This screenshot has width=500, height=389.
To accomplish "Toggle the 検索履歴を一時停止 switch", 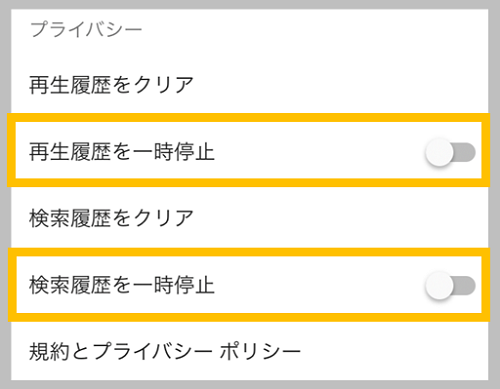I will 450,286.
